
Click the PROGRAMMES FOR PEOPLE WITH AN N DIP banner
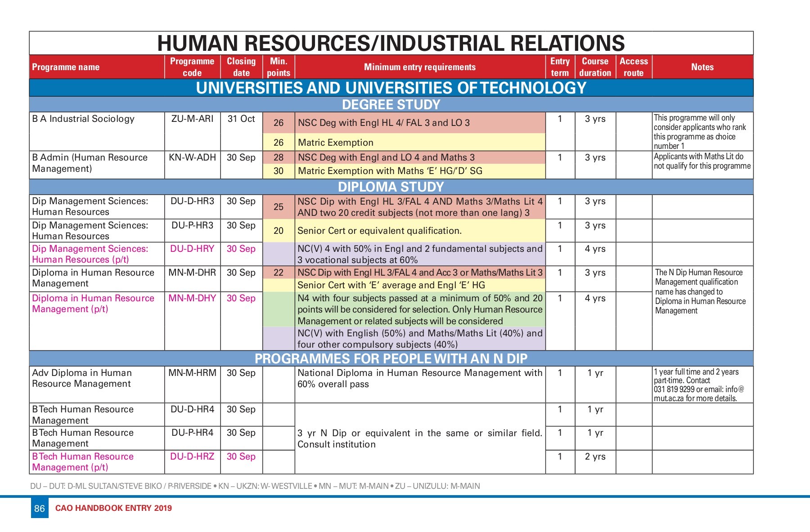pos(391,359)
